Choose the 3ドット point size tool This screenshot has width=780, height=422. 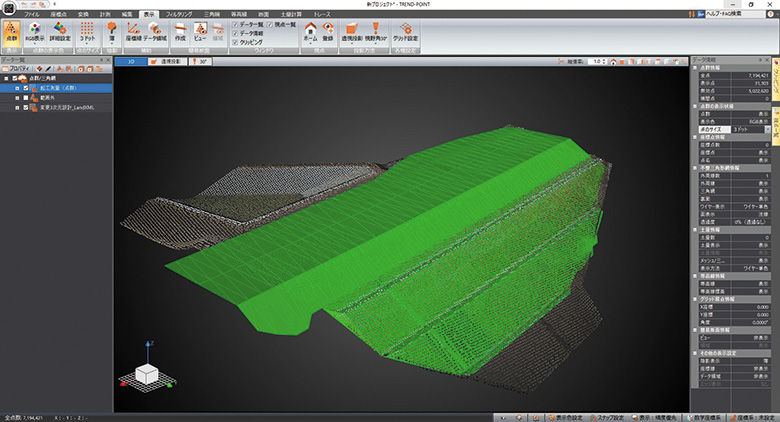pyautogui.click(x=87, y=33)
